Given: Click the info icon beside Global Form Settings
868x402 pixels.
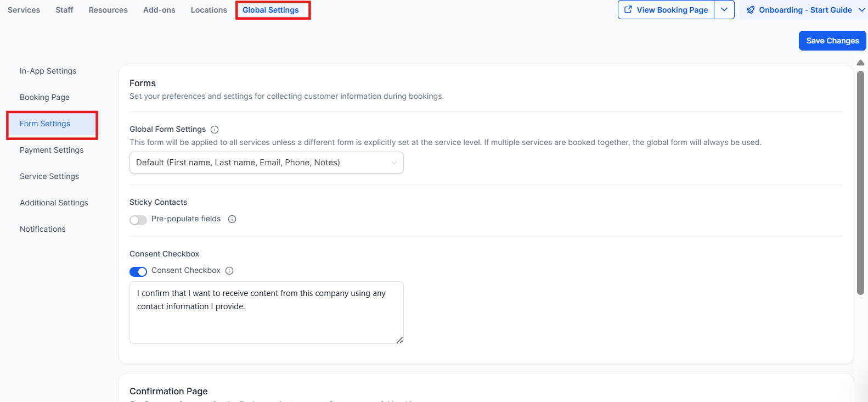Looking at the screenshot, I should tap(215, 130).
